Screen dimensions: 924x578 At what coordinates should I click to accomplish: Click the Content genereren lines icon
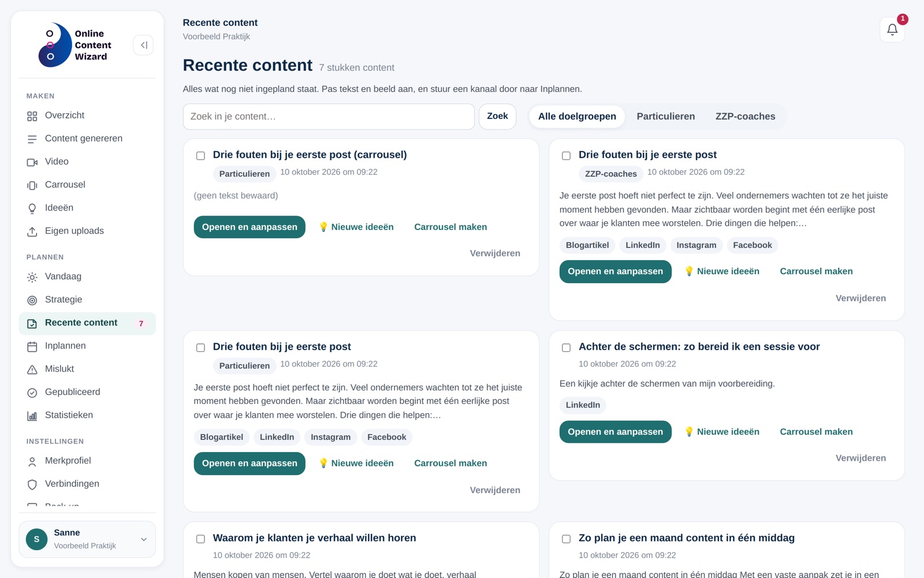click(32, 139)
